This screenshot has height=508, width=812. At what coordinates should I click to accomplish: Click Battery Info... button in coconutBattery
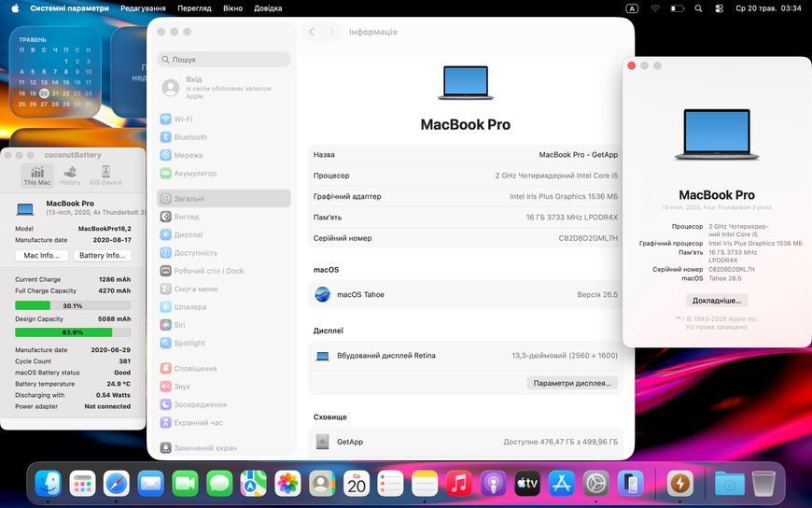[103, 256]
